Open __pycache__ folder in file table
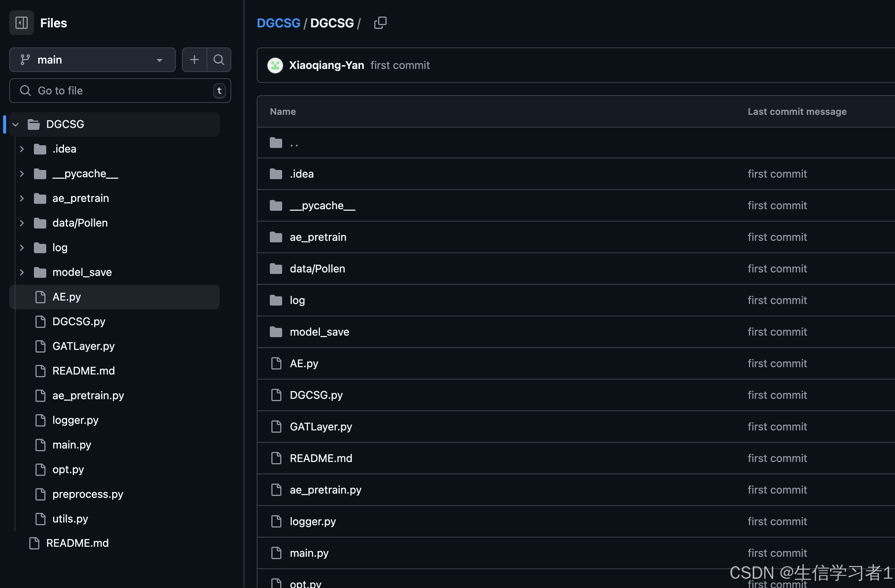 point(323,206)
